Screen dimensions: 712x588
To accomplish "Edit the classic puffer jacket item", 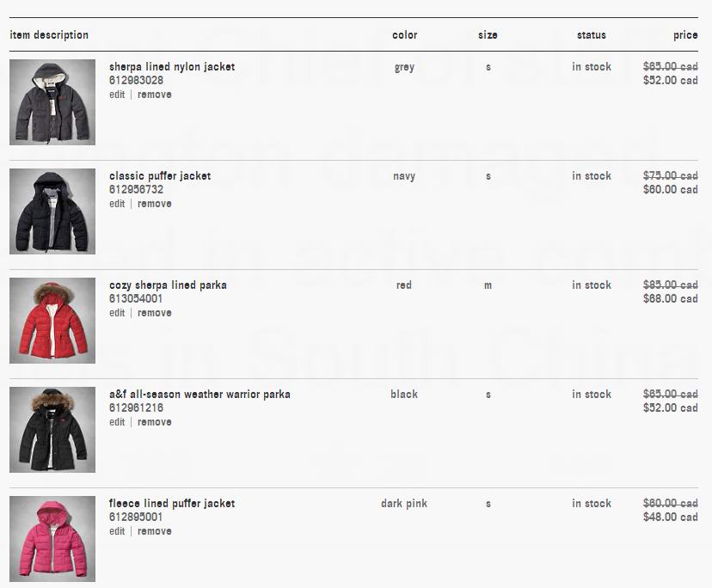I will (x=117, y=204).
